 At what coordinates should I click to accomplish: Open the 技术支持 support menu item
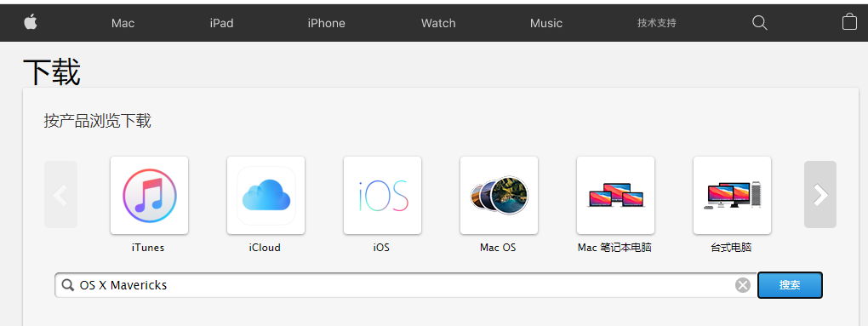click(x=657, y=23)
